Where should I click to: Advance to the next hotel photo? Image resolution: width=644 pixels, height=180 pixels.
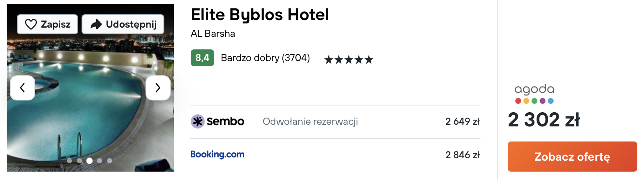[158, 88]
